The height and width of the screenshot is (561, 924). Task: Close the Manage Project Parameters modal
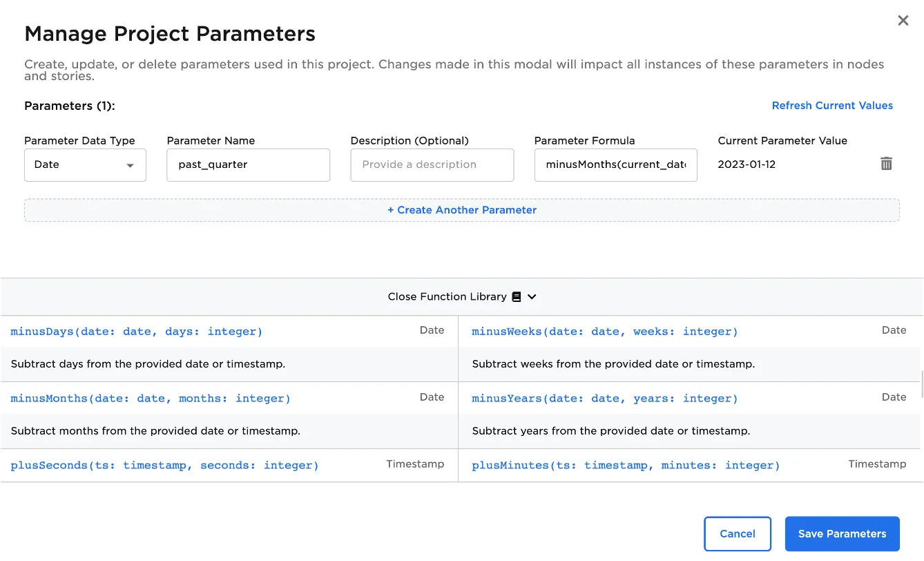pyautogui.click(x=903, y=21)
